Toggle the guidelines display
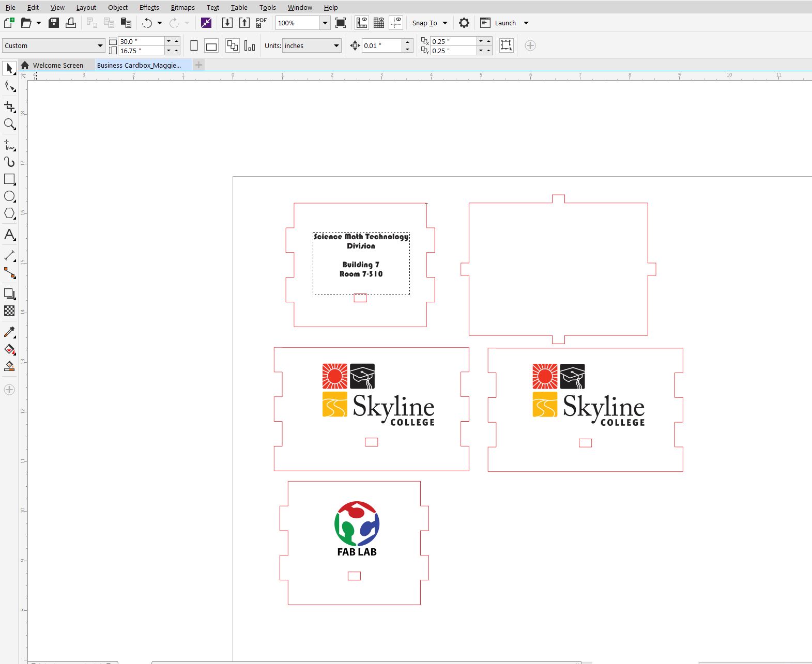 click(396, 23)
